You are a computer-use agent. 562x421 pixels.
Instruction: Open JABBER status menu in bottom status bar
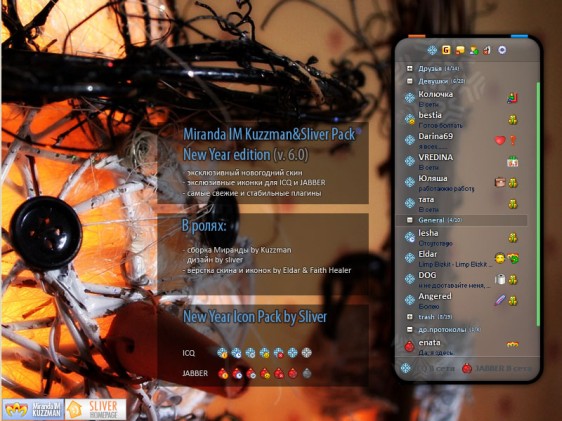click(496, 368)
